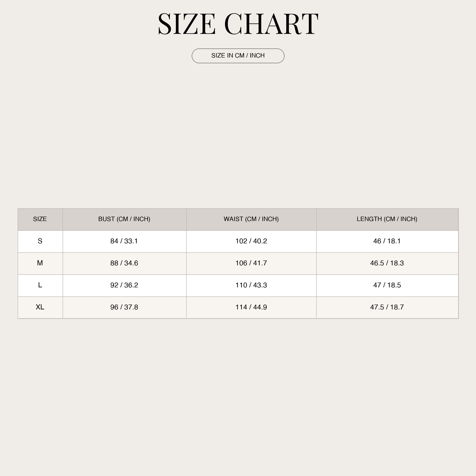This screenshot has height=476, width=476.
Task: Select length value 46 / 18.1
Action: [x=387, y=241]
